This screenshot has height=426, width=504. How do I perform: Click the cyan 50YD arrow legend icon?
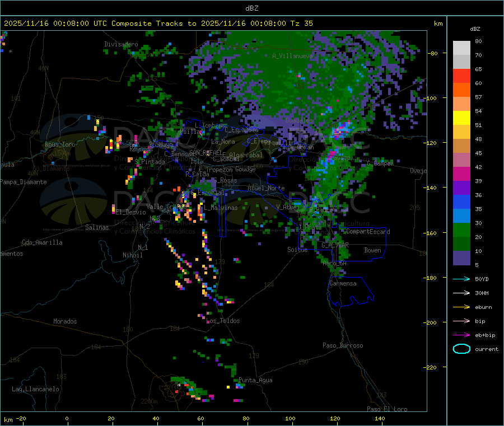coord(461,279)
